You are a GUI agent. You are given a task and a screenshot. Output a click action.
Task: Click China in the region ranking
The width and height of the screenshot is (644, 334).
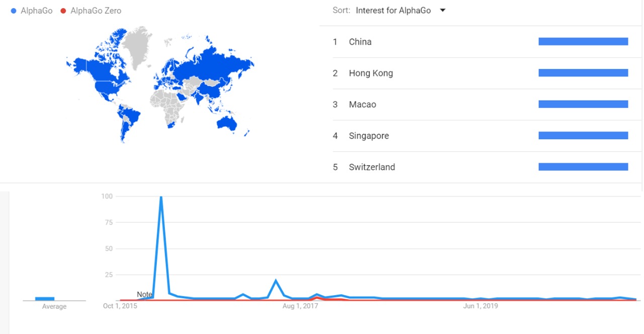360,42
